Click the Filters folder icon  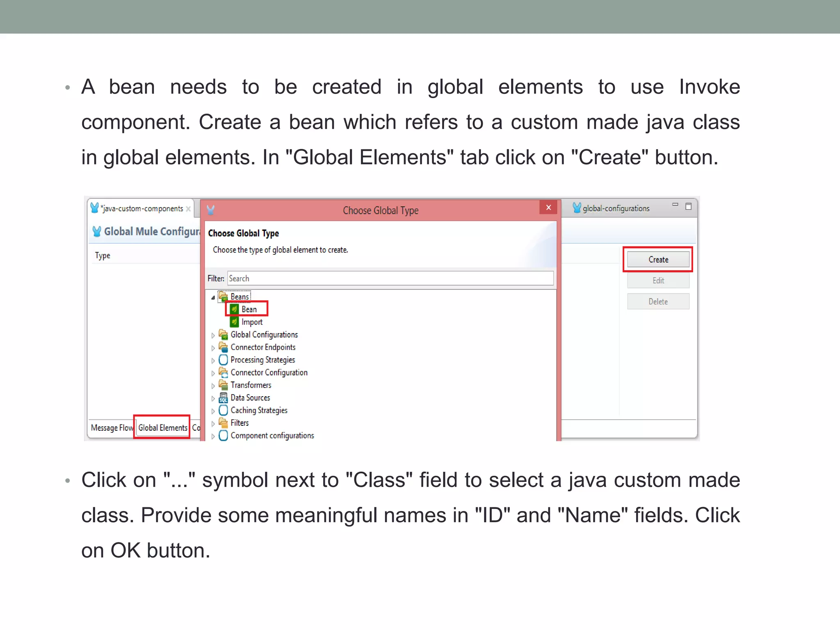click(223, 422)
